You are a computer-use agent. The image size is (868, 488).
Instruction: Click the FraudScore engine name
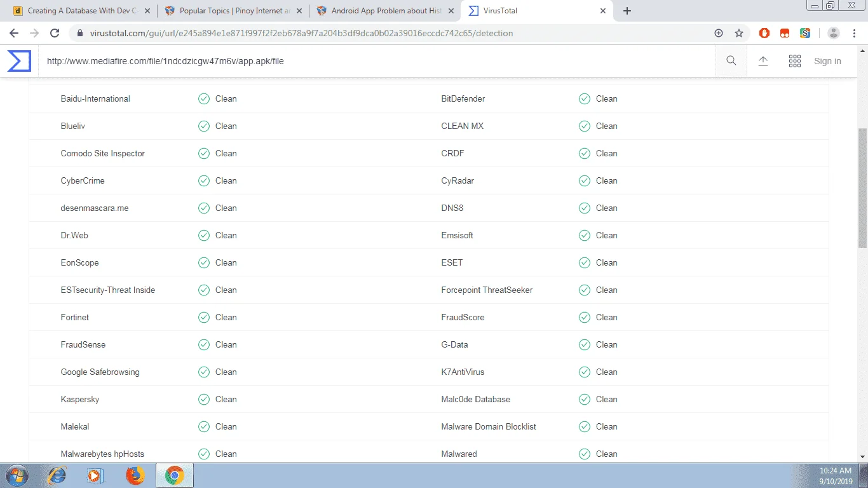click(463, 318)
